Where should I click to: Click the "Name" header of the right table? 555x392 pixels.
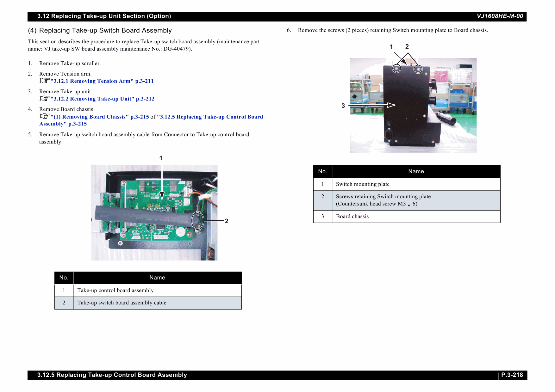[416, 171]
